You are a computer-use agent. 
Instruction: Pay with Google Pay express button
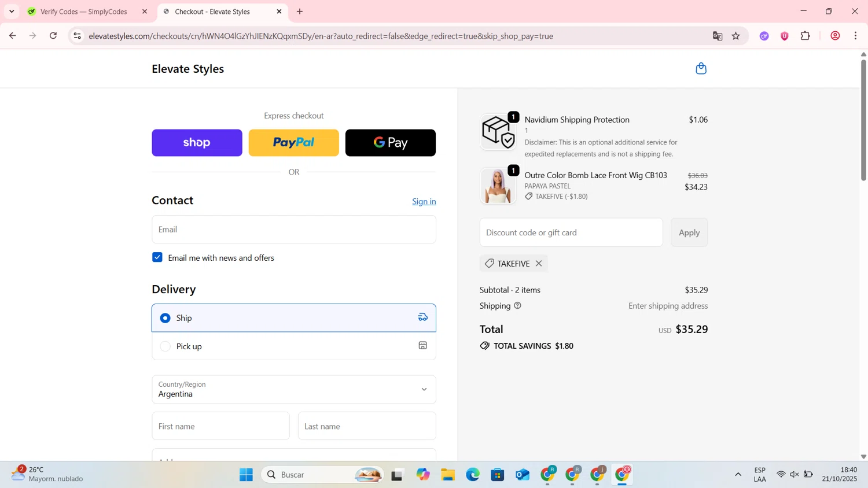click(x=391, y=143)
